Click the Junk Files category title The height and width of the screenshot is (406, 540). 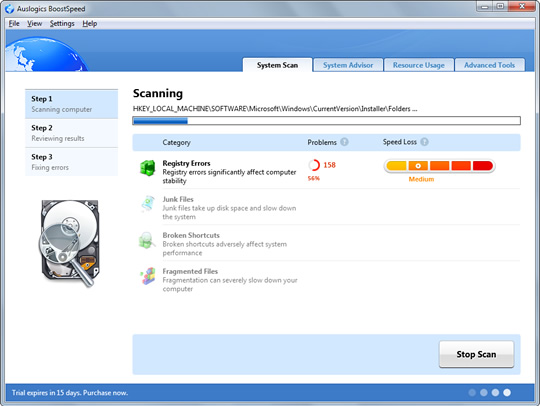click(x=178, y=199)
